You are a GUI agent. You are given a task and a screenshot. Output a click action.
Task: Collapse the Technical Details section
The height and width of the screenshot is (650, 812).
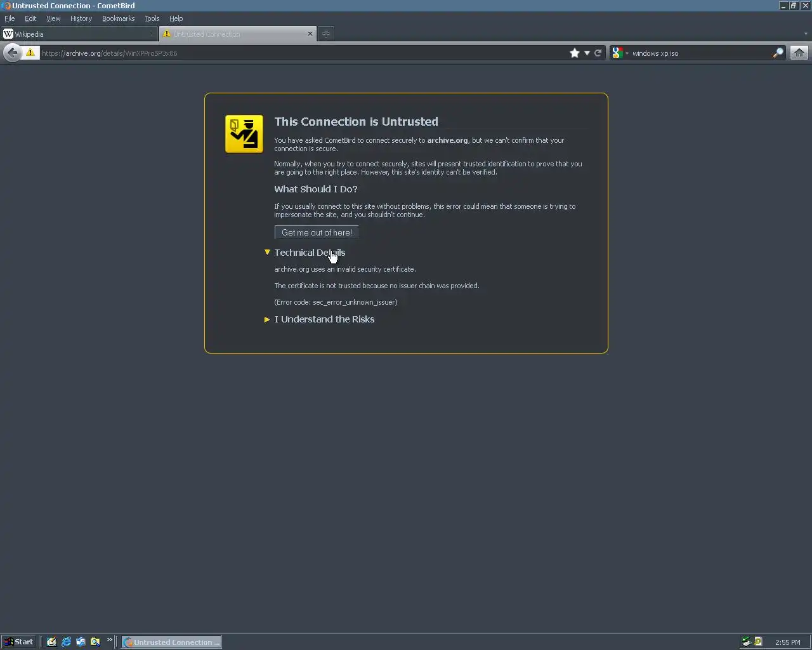click(x=305, y=253)
